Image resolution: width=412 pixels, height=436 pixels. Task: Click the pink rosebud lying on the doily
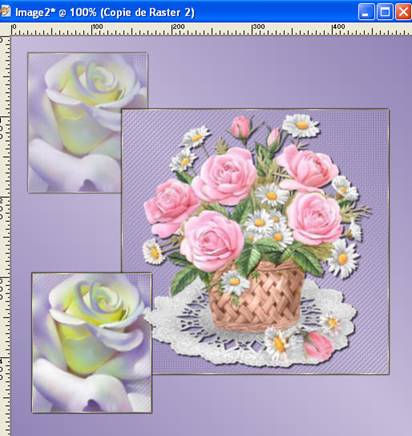click(x=318, y=345)
